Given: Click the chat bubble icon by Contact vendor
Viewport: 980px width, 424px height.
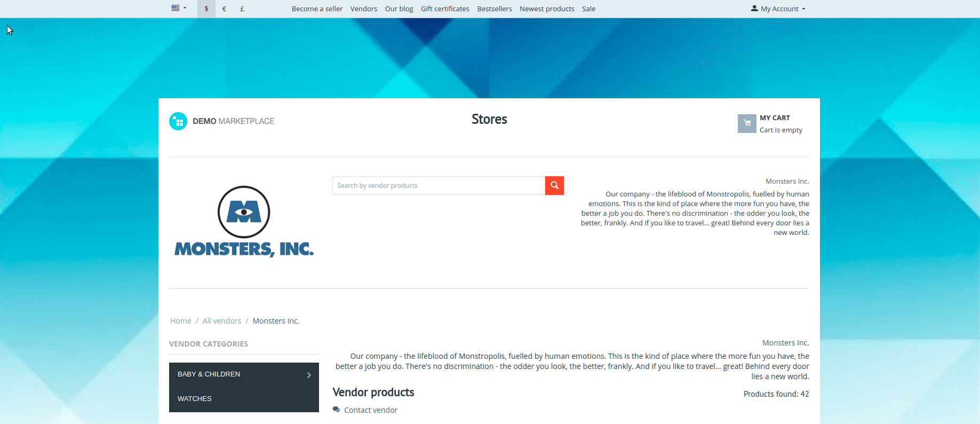Looking at the screenshot, I should pyautogui.click(x=336, y=410).
